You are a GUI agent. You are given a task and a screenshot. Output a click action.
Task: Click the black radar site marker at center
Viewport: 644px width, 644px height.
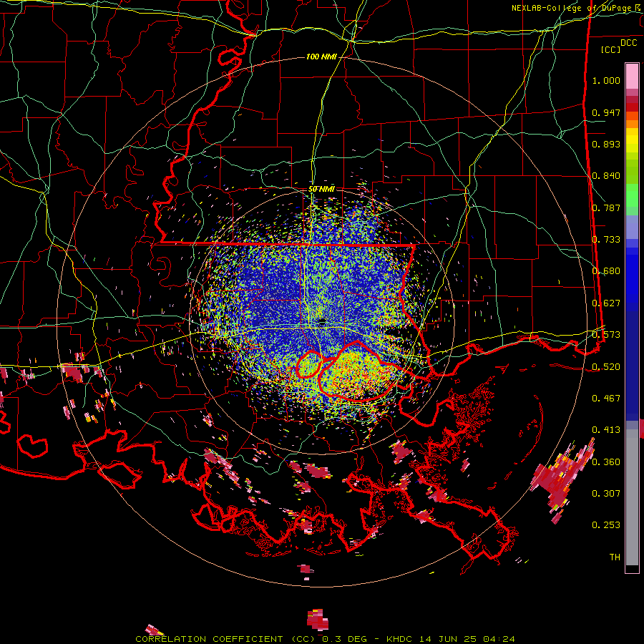pos(321,322)
